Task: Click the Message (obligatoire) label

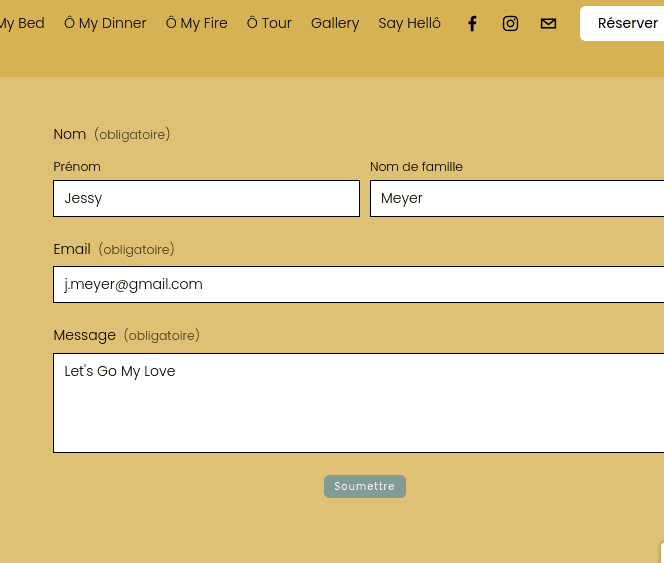Action: coord(126,335)
